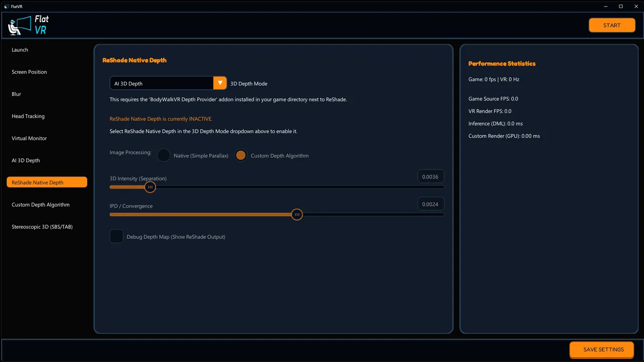Click the 'Image Processing:' label
Viewport: 644px width, 362px height.
(130, 152)
